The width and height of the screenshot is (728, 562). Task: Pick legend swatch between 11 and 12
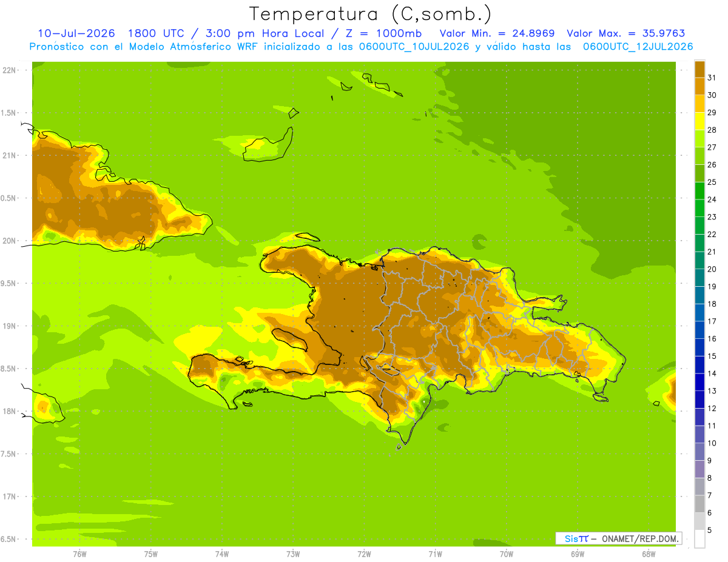699,416
